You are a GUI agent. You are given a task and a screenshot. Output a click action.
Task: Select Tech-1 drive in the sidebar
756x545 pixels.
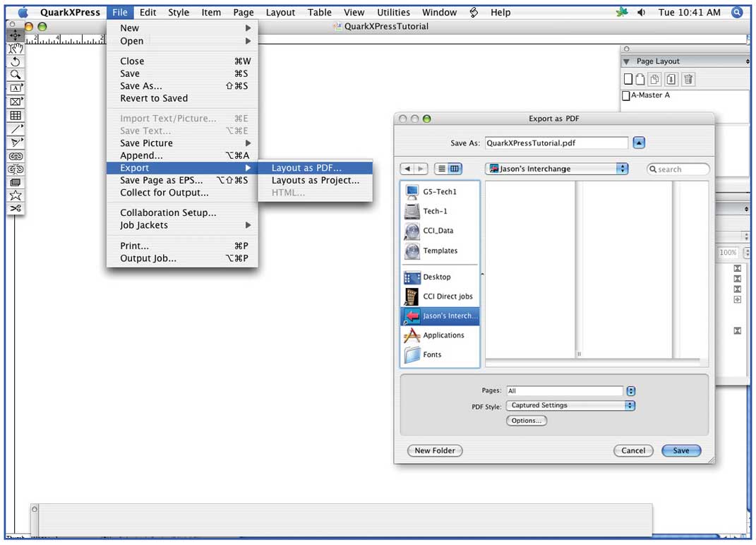click(440, 211)
